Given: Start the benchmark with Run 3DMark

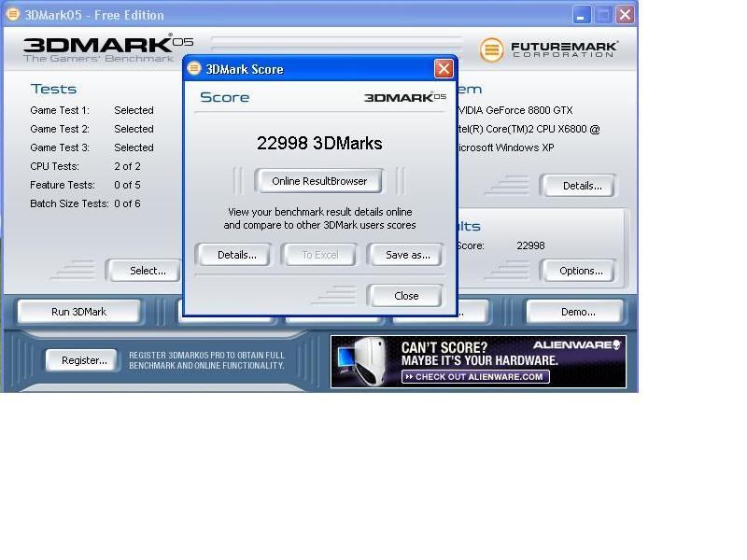Looking at the screenshot, I should (x=79, y=312).
